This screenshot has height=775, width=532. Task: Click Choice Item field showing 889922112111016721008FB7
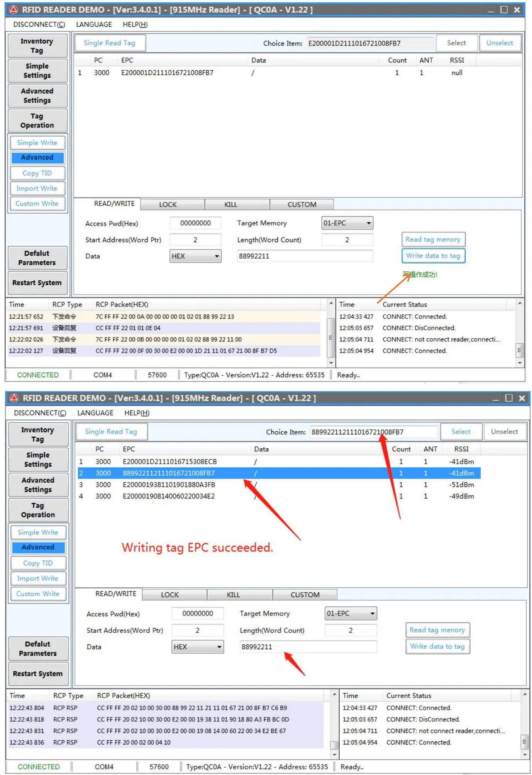[374, 432]
